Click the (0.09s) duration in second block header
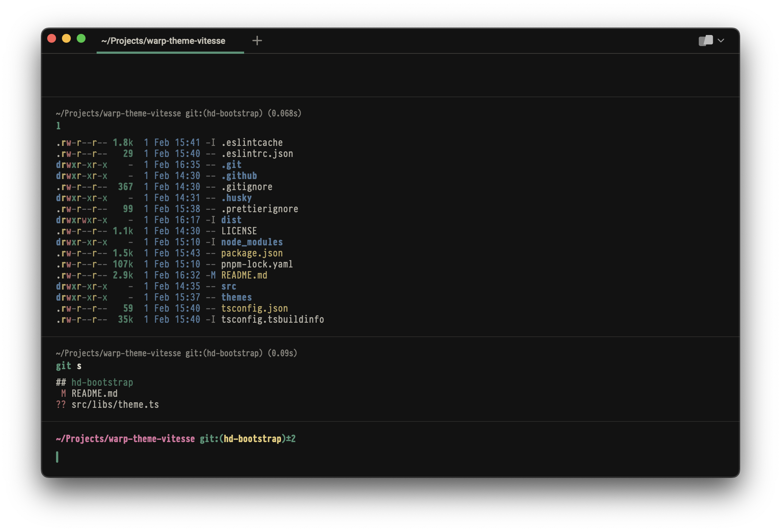This screenshot has width=781, height=532. point(282,353)
